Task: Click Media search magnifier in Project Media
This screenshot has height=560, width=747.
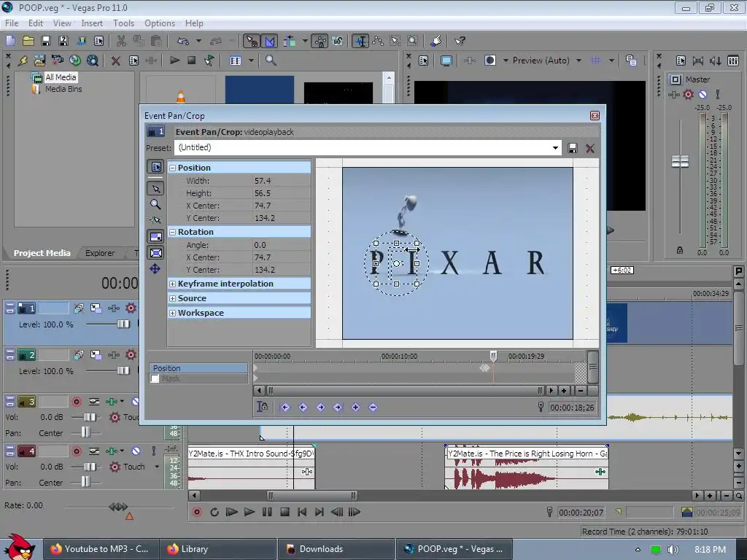Action: [271, 61]
